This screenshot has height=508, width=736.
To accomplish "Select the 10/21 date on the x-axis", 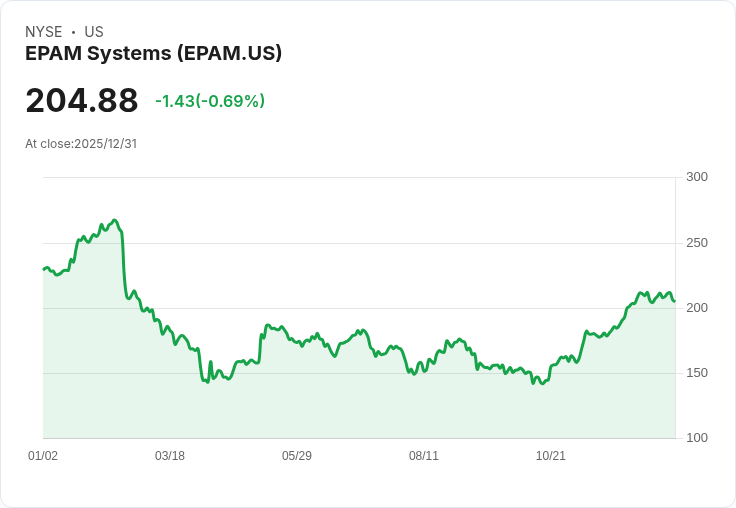I will point(551,456).
